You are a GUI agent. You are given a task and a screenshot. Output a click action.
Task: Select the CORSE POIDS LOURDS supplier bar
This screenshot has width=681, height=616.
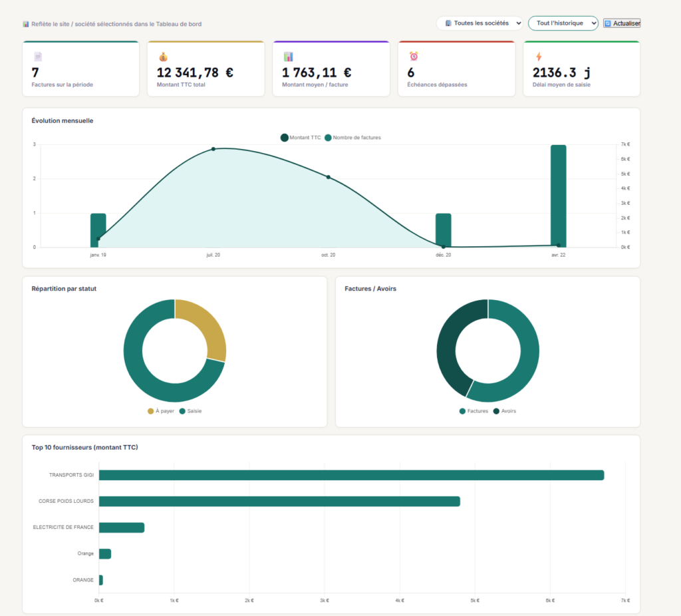[279, 502]
